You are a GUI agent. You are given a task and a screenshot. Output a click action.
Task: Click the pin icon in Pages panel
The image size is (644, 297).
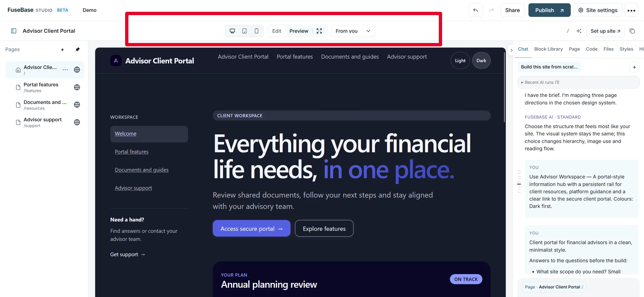tap(78, 49)
